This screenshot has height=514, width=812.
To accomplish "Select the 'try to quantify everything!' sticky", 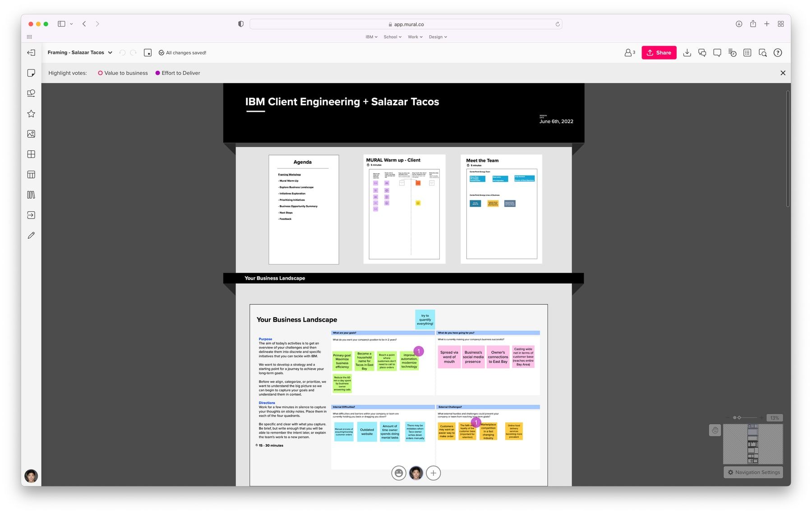I will [425, 320].
